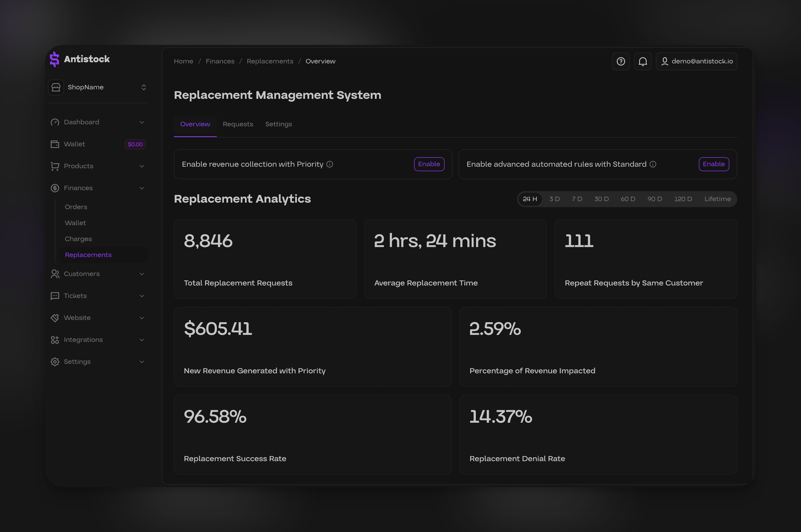Open the Tickets chat icon

click(55, 295)
